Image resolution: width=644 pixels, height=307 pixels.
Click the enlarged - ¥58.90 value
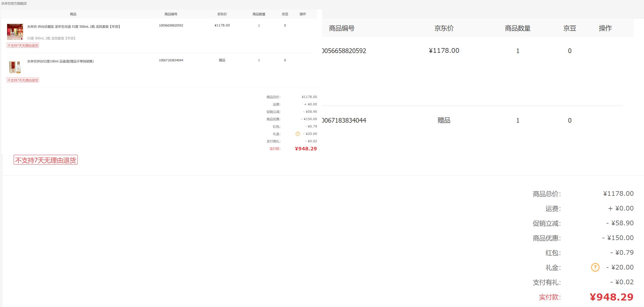620,223
